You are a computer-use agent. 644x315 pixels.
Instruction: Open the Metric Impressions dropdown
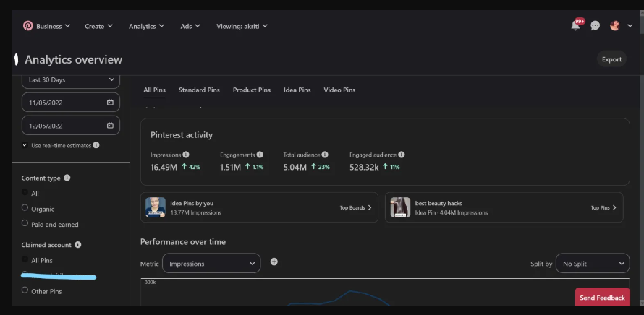point(211,263)
